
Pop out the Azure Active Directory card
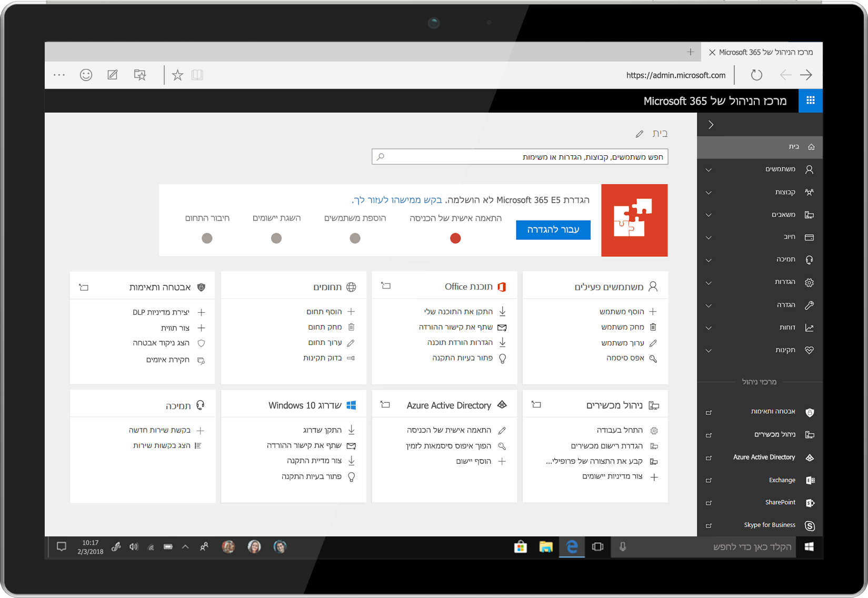[x=385, y=405]
